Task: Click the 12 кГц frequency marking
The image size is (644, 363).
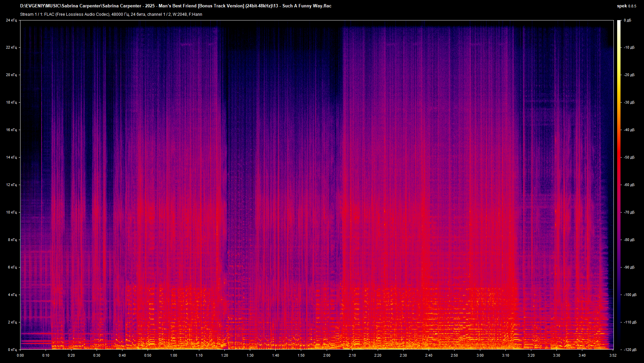Action: click(x=12, y=184)
